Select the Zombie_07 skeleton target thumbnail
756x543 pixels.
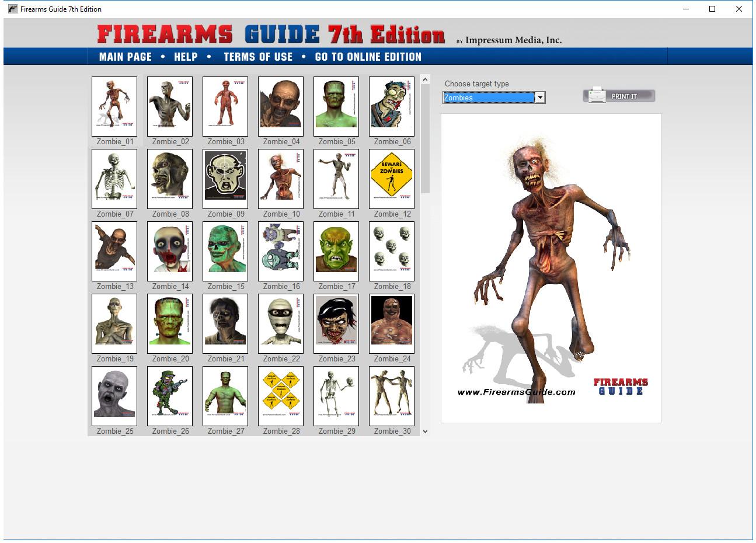[x=114, y=179]
